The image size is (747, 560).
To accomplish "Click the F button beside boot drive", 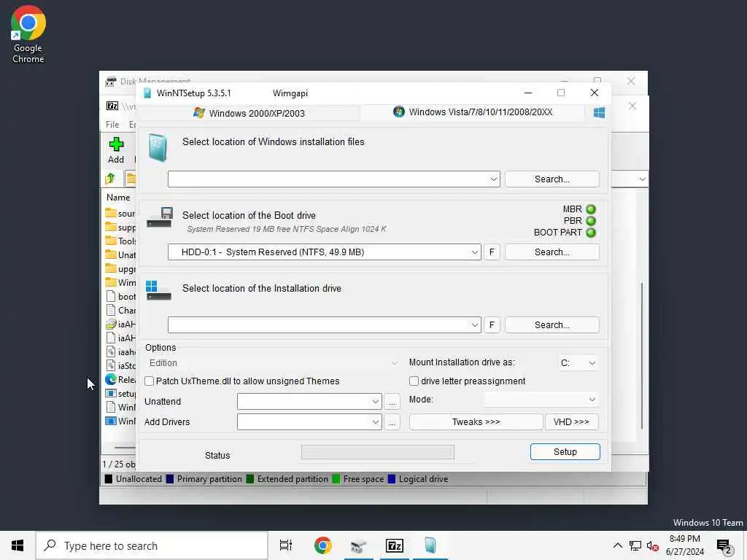I will coord(492,252).
